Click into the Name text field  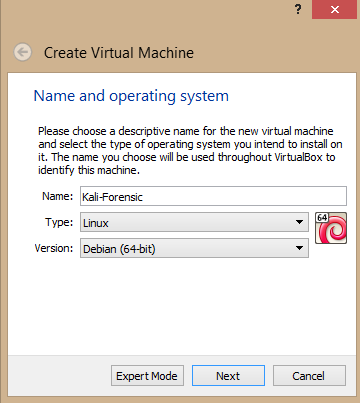click(x=213, y=196)
